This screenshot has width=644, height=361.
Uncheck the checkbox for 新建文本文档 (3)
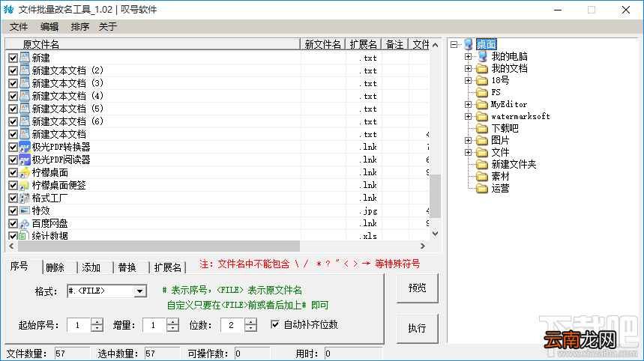click(13, 84)
